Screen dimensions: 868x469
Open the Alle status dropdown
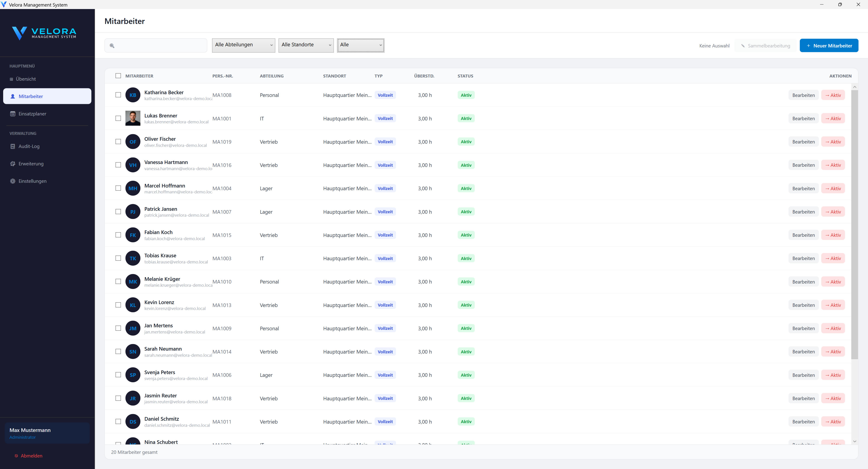pyautogui.click(x=360, y=45)
